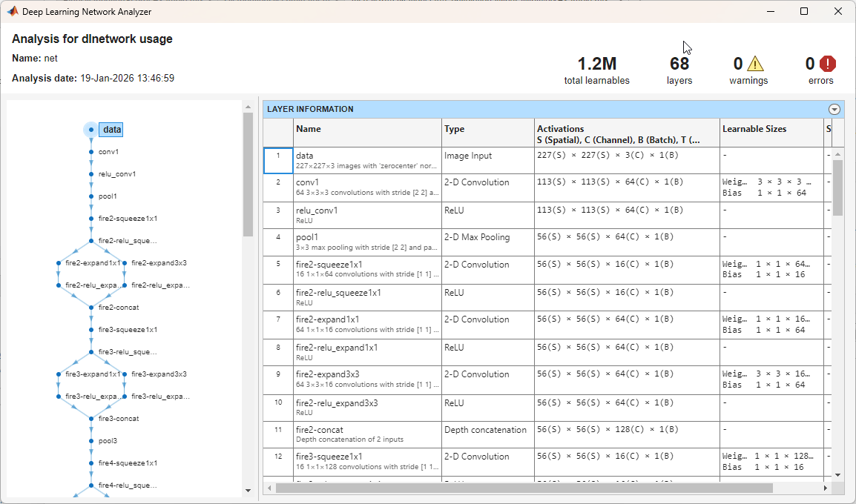Click the graph pane scroll up arrow
Viewport: 856px width, 504px height.
pos(248,107)
